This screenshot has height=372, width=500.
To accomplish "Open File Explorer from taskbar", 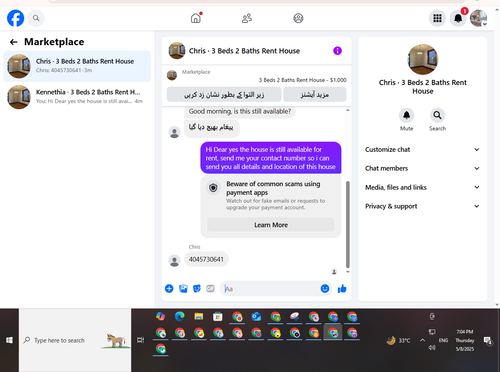I will point(199,316).
